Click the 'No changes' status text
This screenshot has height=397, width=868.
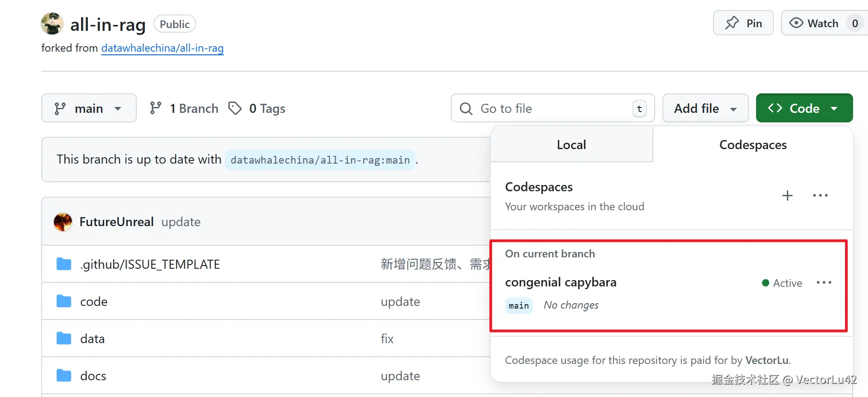click(571, 305)
